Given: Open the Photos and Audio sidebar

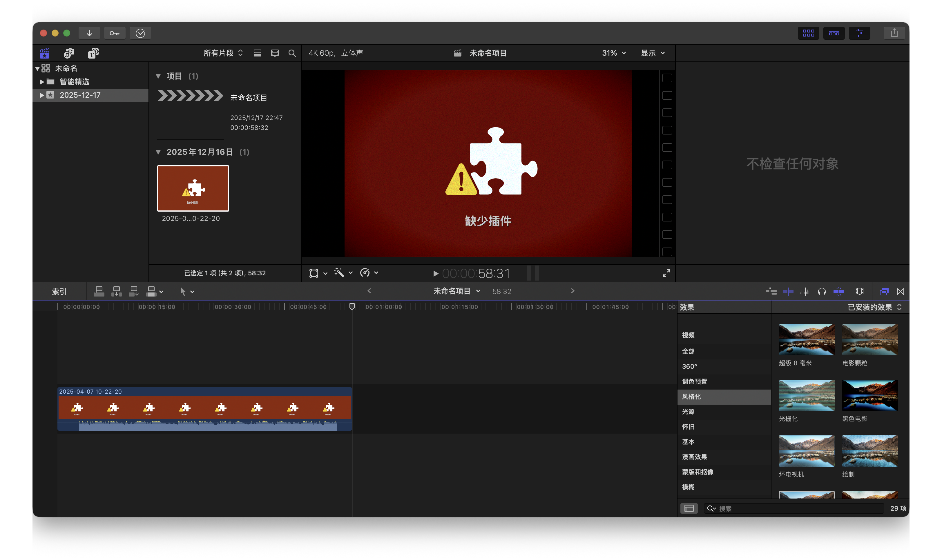Looking at the screenshot, I should point(69,53).
